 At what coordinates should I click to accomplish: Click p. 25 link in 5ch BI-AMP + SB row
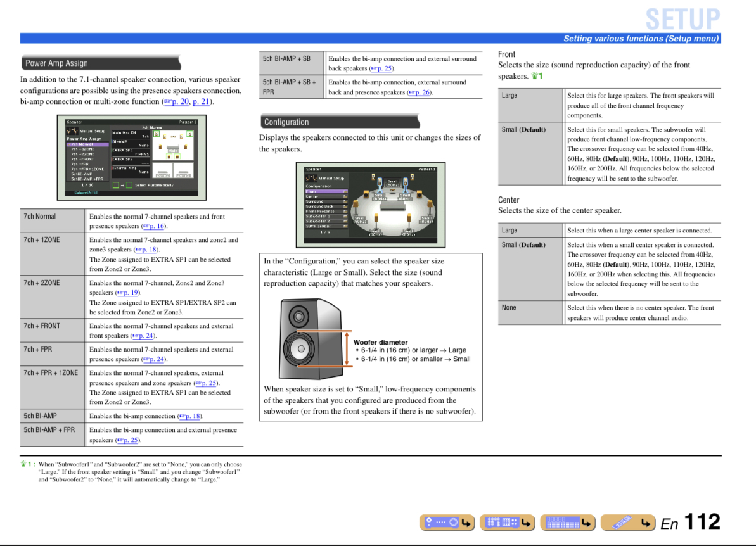pos(380,68)
